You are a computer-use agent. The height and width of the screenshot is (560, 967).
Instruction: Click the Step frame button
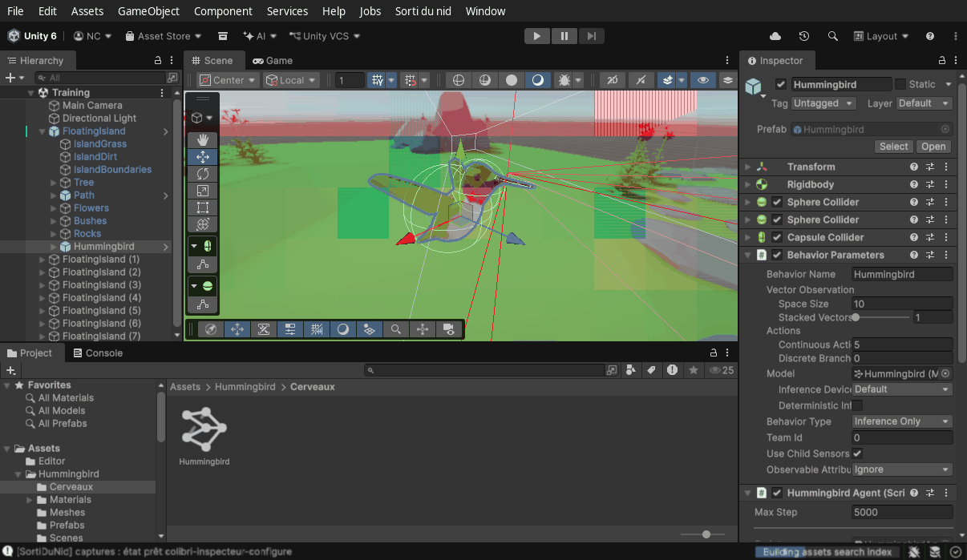pyautogui.click(x=591, y=36)
